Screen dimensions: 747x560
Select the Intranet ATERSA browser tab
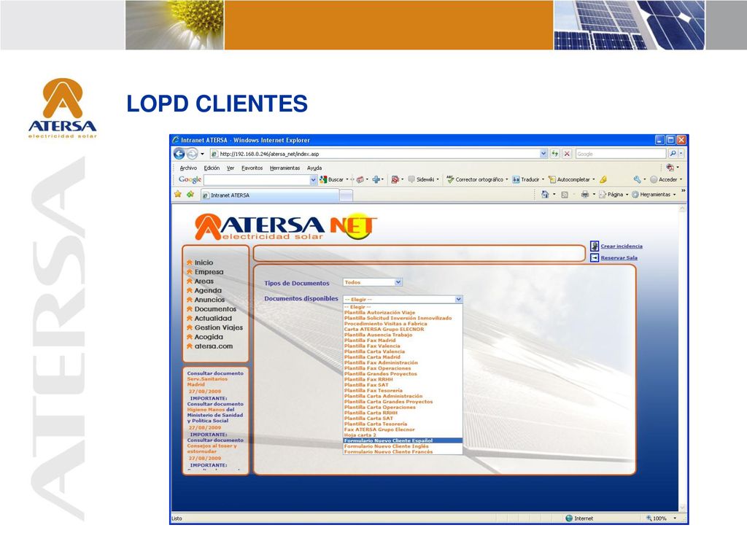click(x=270, y=195)
